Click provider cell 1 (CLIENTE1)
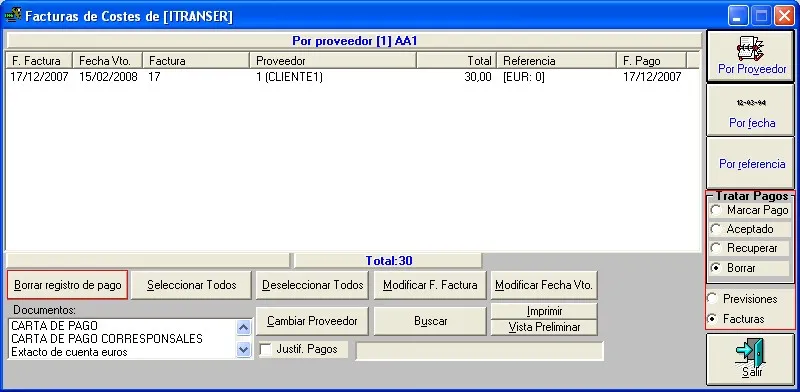The width and height of the screenshot is (800, 392). 289,77
